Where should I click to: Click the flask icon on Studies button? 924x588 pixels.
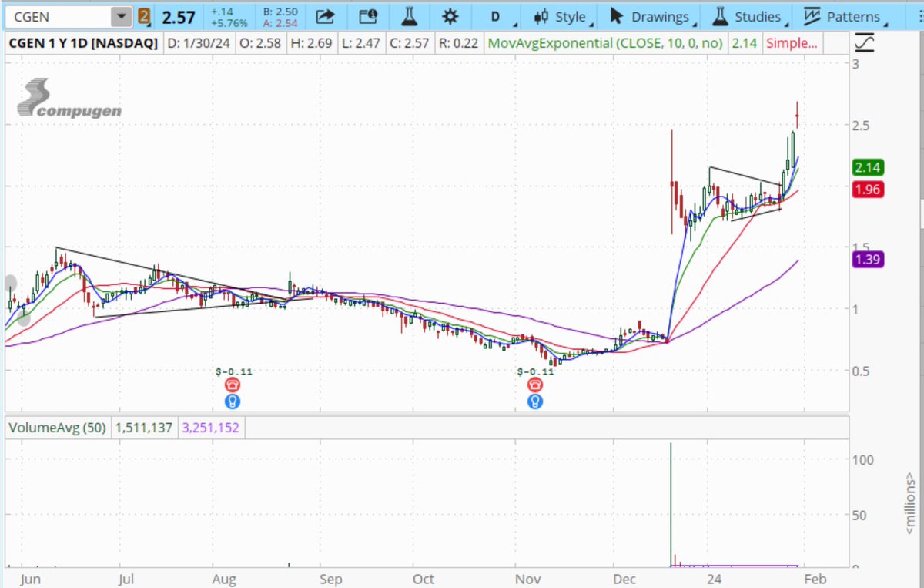tap(720, 16)
